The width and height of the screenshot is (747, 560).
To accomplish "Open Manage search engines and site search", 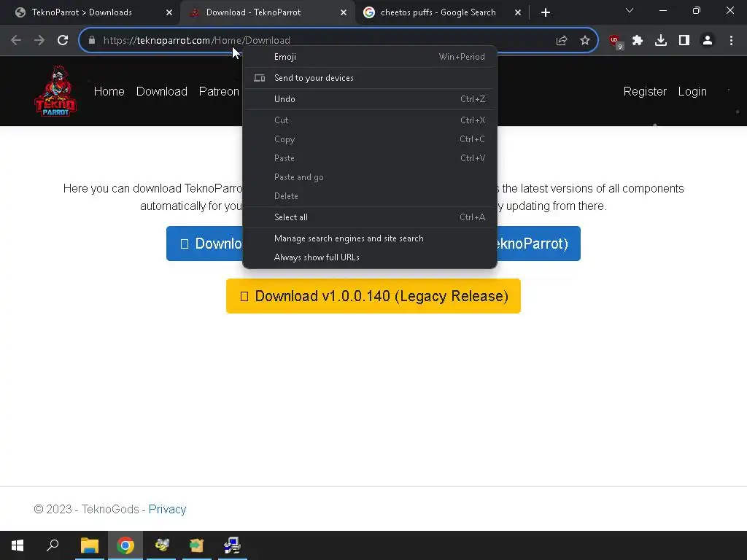I will tap(370, 238).
